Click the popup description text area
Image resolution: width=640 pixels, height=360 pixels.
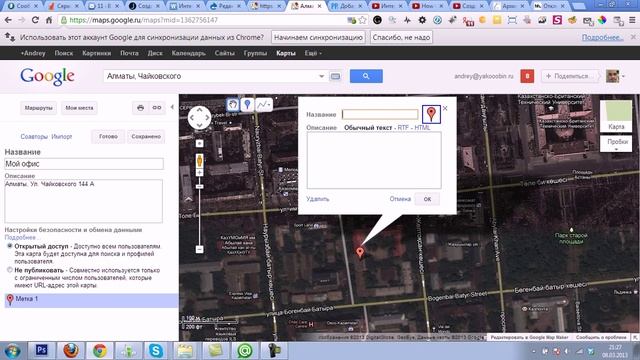(374, 160)
